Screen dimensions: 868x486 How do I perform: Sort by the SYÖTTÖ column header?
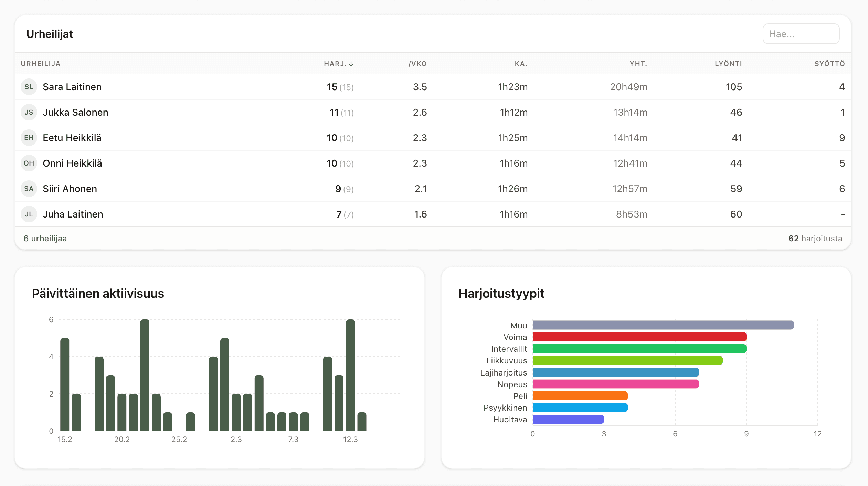tap(829, 64)
